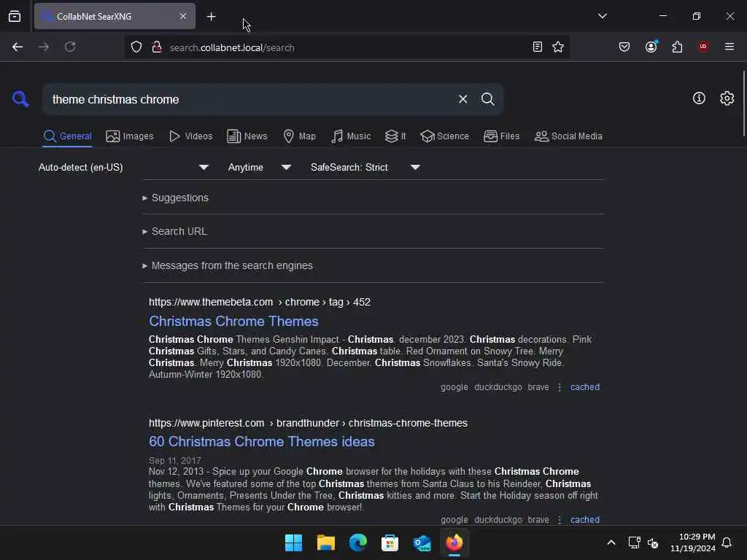The image size is (747, 560).
Task: Bookmark this page with the star
Action: (x=558, y=47)
